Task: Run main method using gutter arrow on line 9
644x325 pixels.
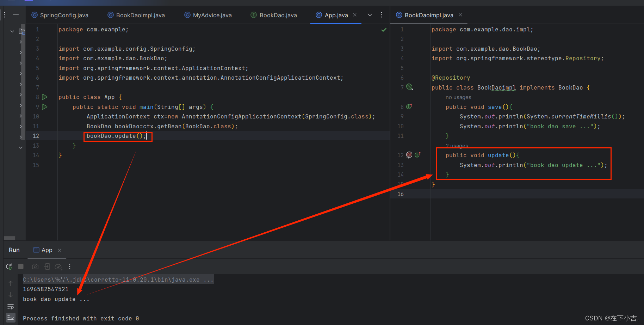Action: click(x=45, y=107)
